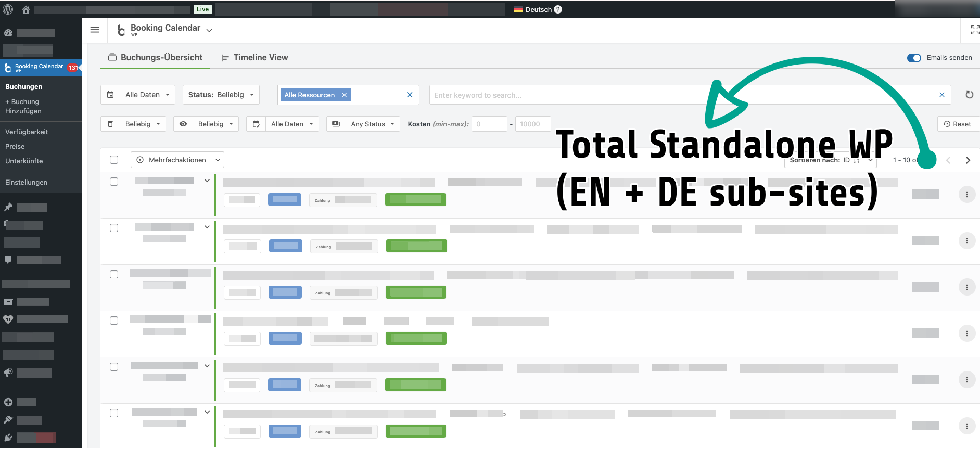The width and height of the screenshot is (980, 449).
Task: Click the Kosten maximum input showing 10000
Action: (x=533, y=124)
